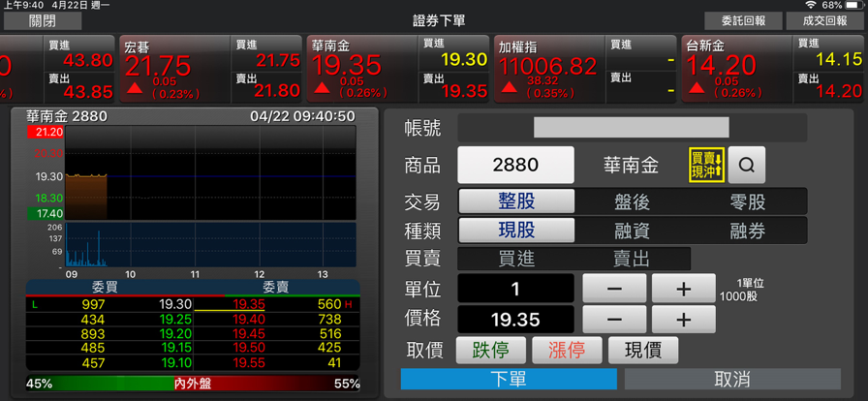
Task: Set price to 跌停 limit down
Action: click(490, 350)
